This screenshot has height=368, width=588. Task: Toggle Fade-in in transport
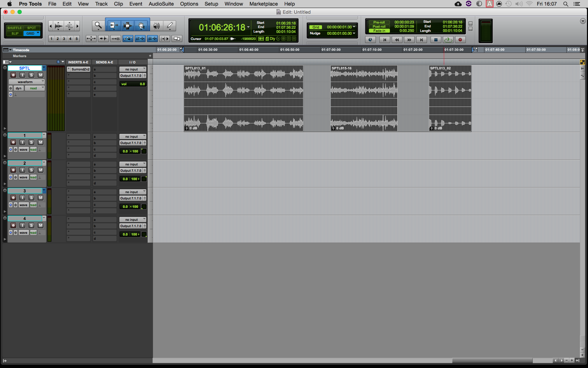point(379,31)
